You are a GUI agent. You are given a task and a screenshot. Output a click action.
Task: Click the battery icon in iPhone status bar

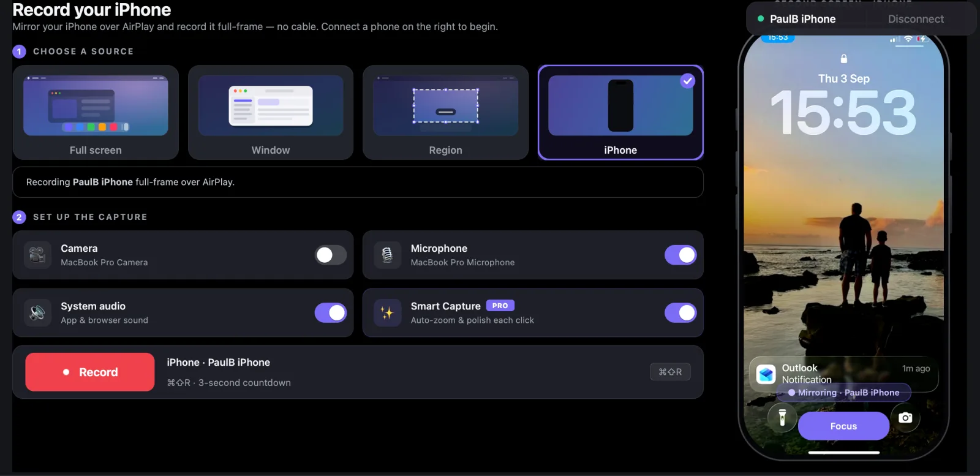(x=922, y=39)
